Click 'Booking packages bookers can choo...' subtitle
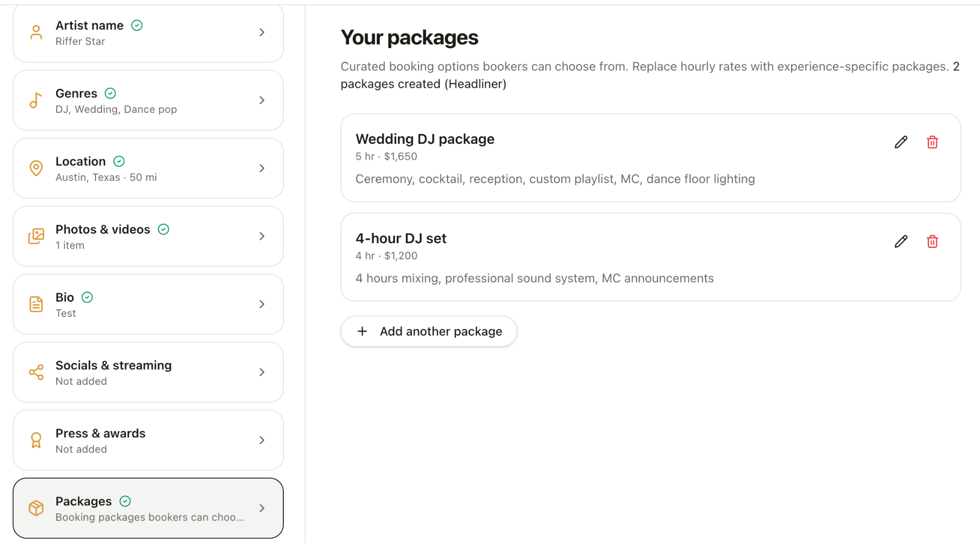980x543 pixels. 150,517
